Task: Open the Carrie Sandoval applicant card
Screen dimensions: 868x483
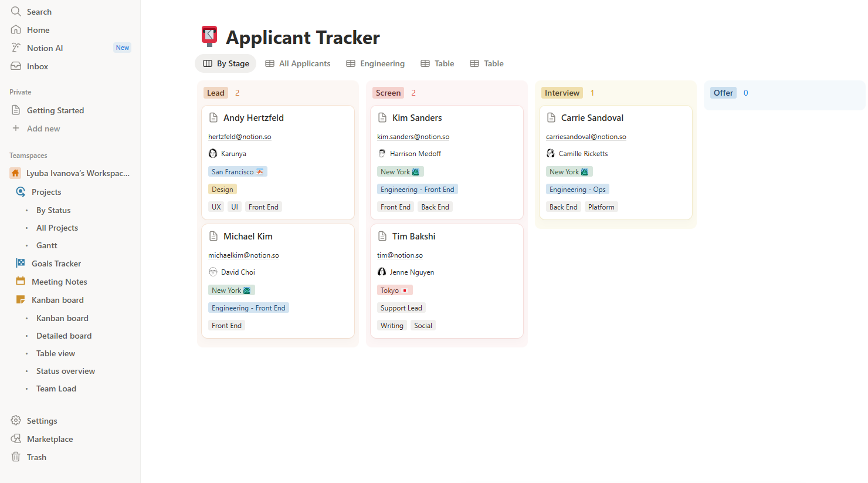Action: coord(592,118)
